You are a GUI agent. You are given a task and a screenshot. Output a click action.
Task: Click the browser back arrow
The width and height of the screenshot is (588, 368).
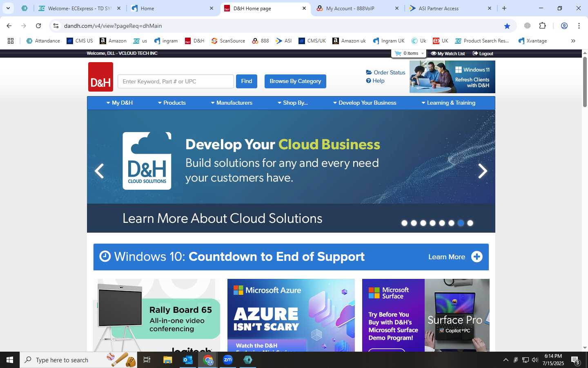9,26
